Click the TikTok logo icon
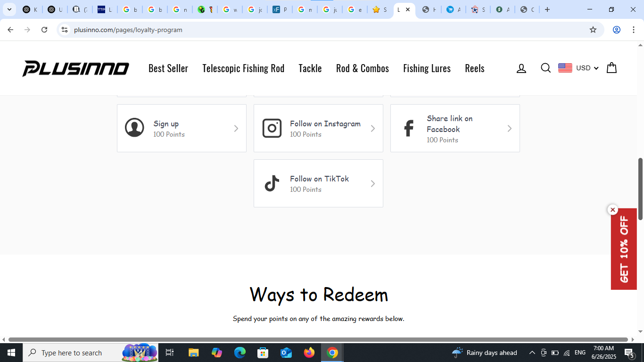644x362 pixels. coord(272,183)
